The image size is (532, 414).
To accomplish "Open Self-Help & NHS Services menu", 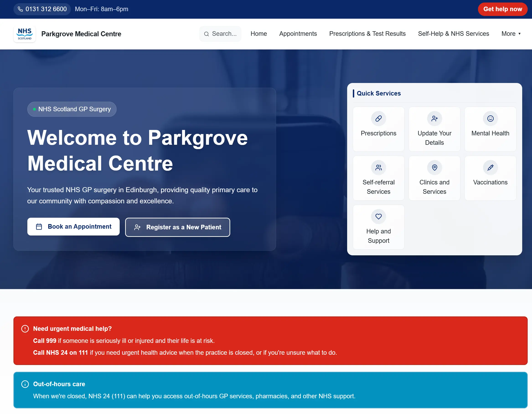I will click(453, 34).
